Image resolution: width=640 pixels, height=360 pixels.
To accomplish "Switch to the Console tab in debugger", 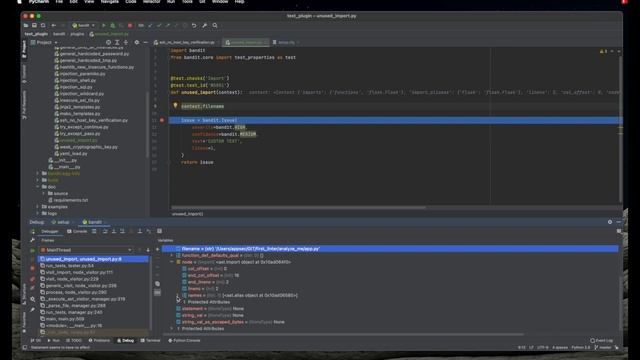I will pyautogui.click(x=77, y=231).
